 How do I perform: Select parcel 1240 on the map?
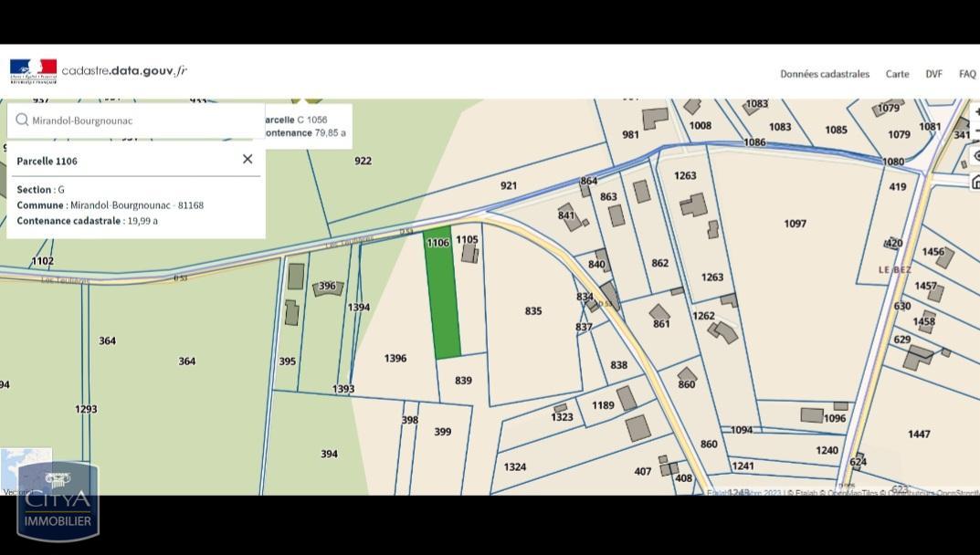click(827, 450)
